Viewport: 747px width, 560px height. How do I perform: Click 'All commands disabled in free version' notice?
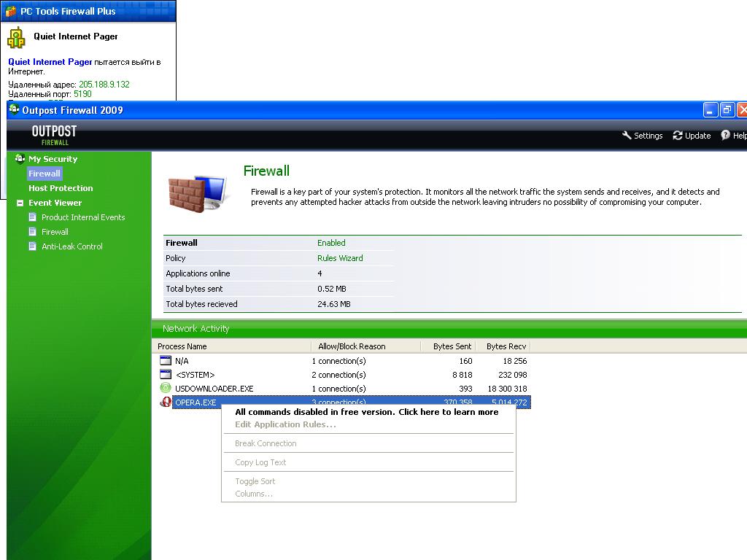point(367,412)
